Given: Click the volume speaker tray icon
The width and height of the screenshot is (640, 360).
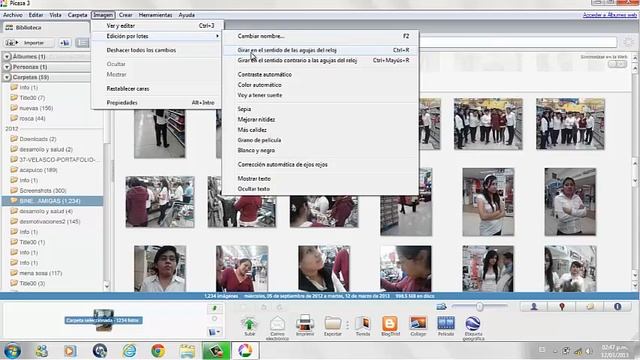Looking at the screenshot, I should pos(588,351).
